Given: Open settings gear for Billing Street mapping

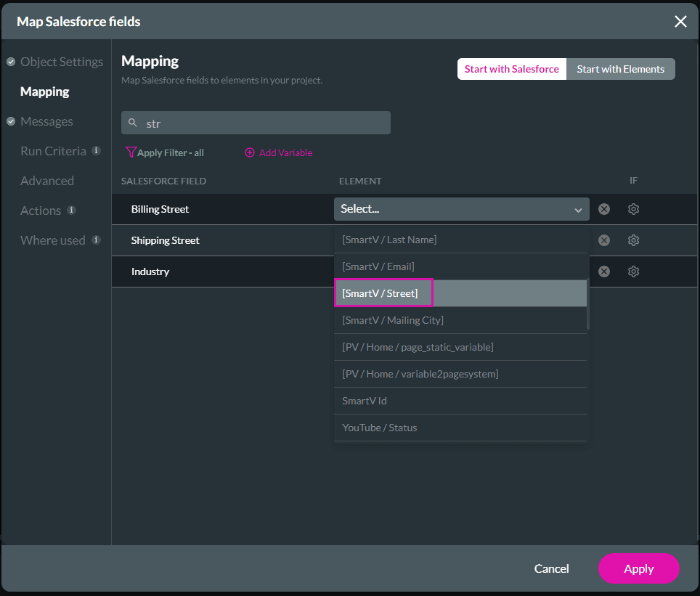Looking at the screenshot, I should coord(632,208).
